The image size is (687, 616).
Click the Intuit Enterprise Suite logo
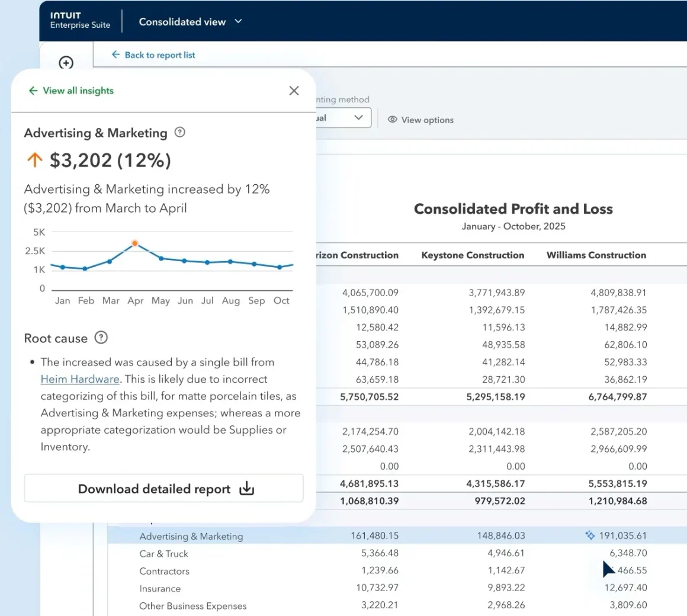80,20
